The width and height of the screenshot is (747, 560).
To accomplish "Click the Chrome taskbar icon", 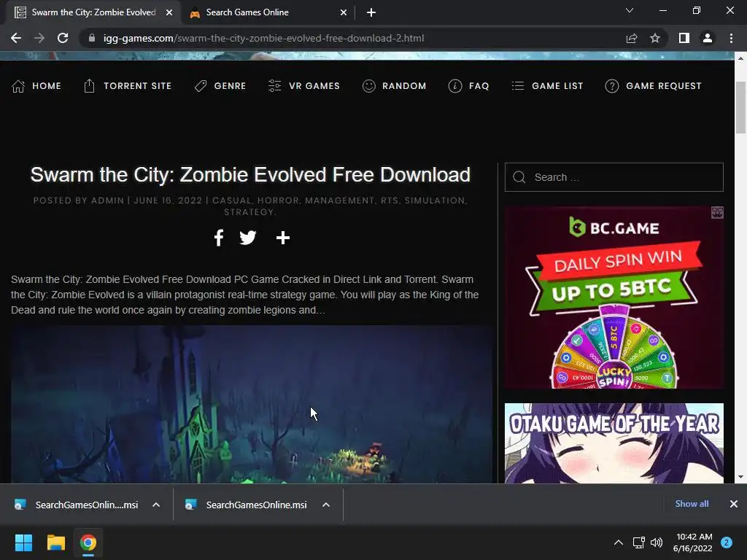I will [88, 542].
